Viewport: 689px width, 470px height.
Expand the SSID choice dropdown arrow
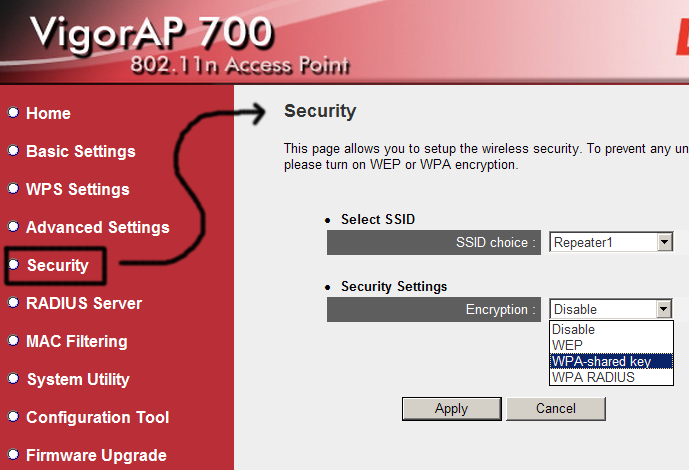point(665,242)
